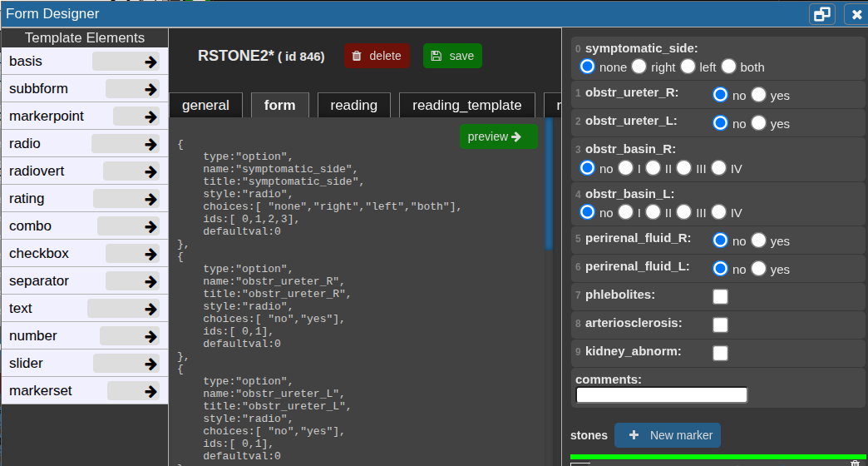
Task: Open the general tab
Action: click(x=205, y=105)
